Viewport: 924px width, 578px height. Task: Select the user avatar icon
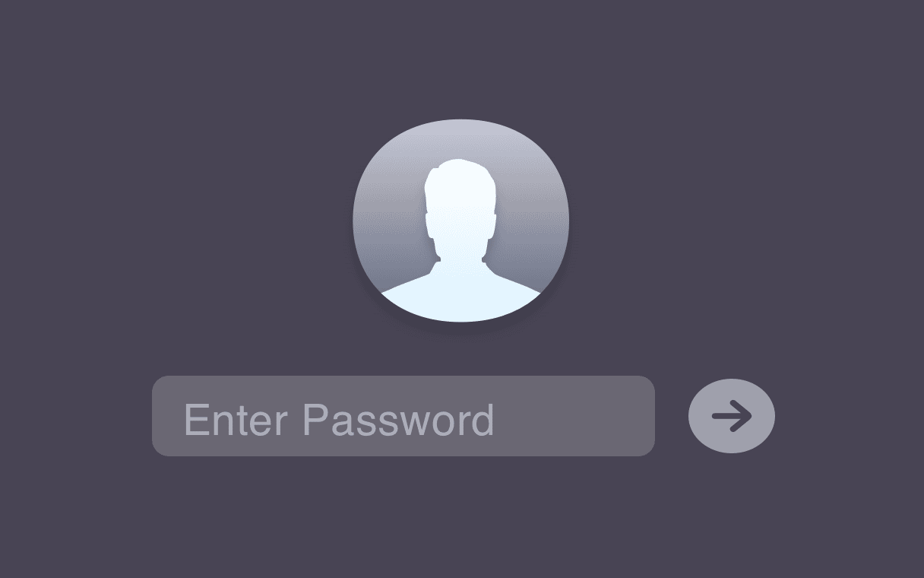point(461,221)
